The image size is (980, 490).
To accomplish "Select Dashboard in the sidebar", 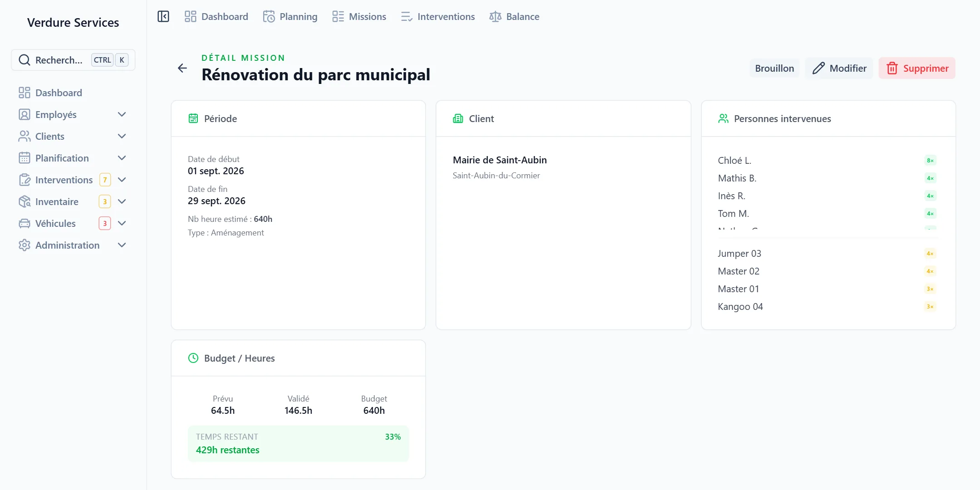I will (x=73, y=93).
